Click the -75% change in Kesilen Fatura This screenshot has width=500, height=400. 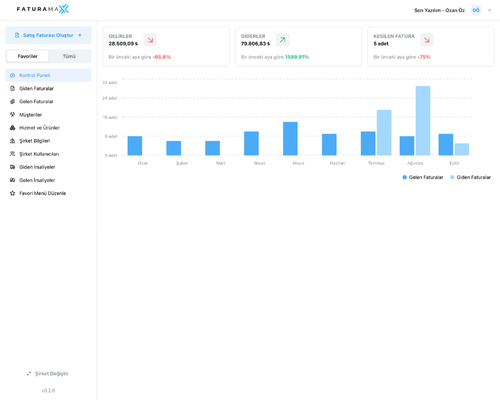click(424, 57)
